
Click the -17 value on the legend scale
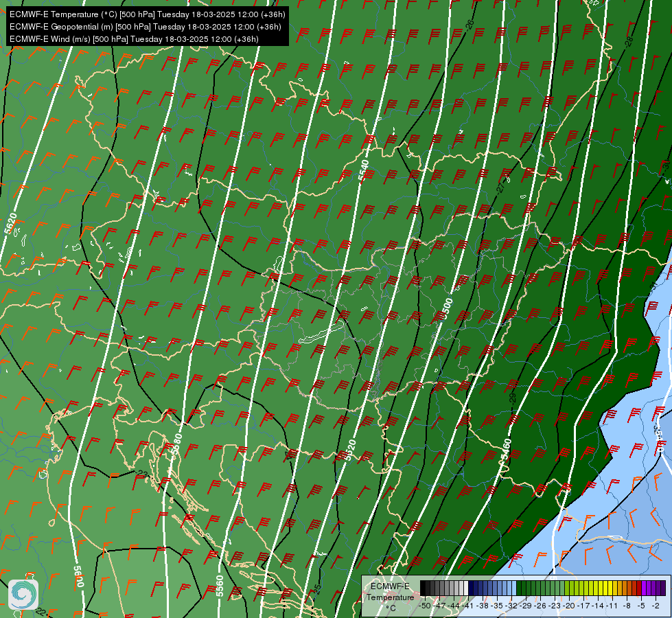click(x=583, y=606)
